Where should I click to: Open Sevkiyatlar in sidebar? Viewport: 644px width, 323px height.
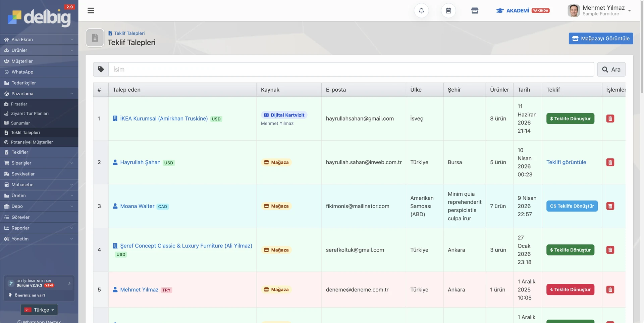tap(39, 174)
